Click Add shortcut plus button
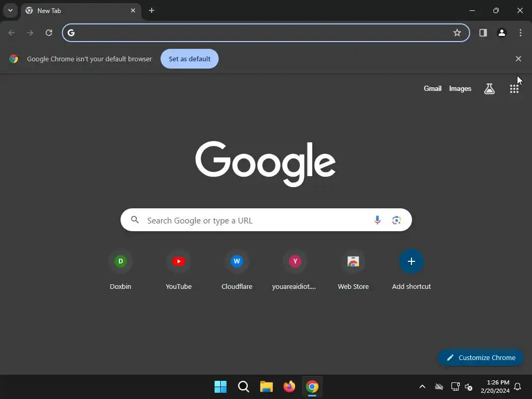The image size is (532, 399). (x=411, y=261)
